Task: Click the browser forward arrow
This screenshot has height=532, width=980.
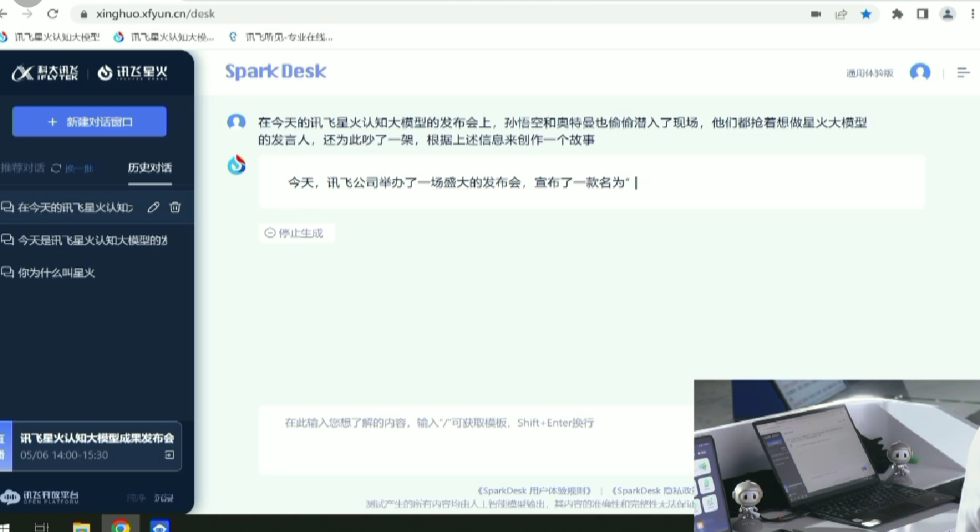Action: point(27,14)
